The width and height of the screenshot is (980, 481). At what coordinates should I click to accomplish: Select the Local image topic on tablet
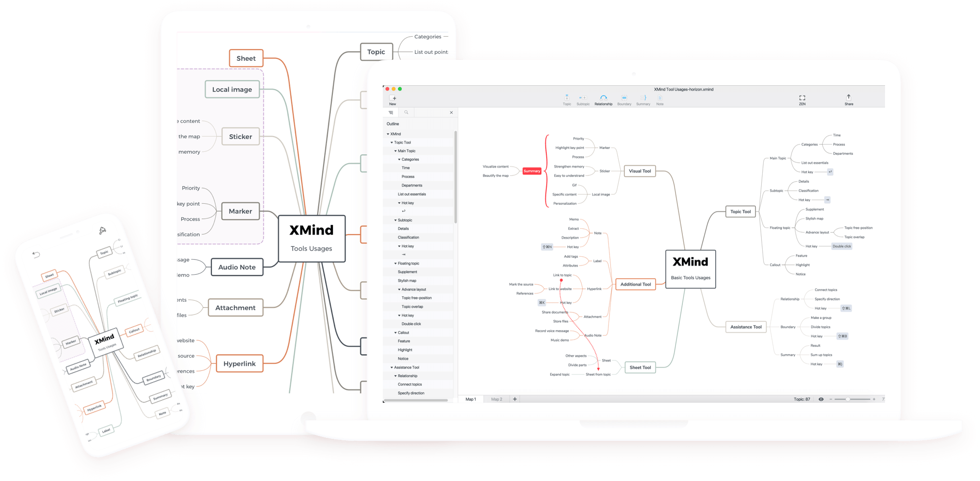[232, 89]
